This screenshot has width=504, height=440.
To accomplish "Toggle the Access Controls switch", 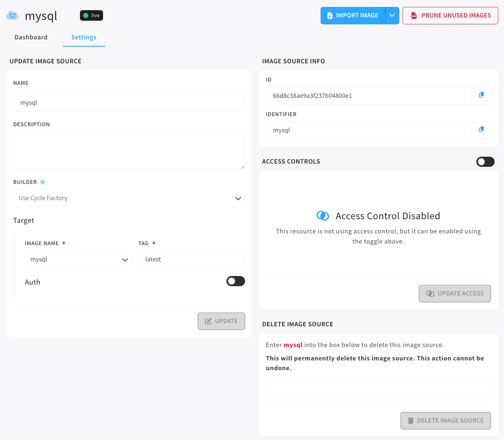I will [x=485, y=162].
